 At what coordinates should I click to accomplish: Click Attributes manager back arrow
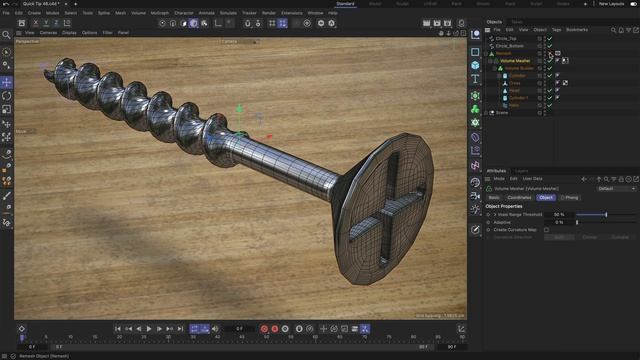click(x=584, y=179)
